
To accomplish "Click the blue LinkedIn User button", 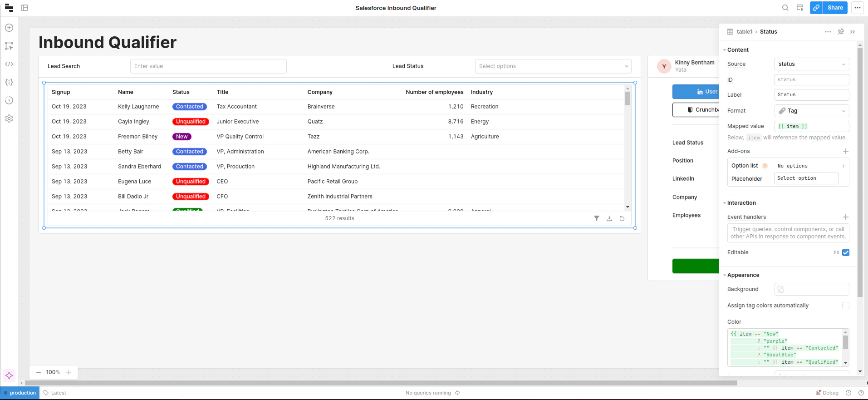I will (696, 92).
